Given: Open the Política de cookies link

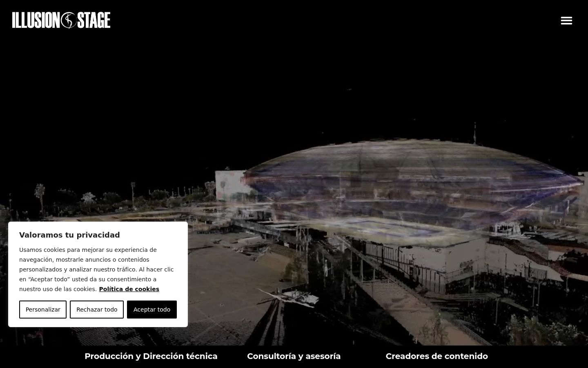Looking at the screenshot, I should click(x=129, y=289).
